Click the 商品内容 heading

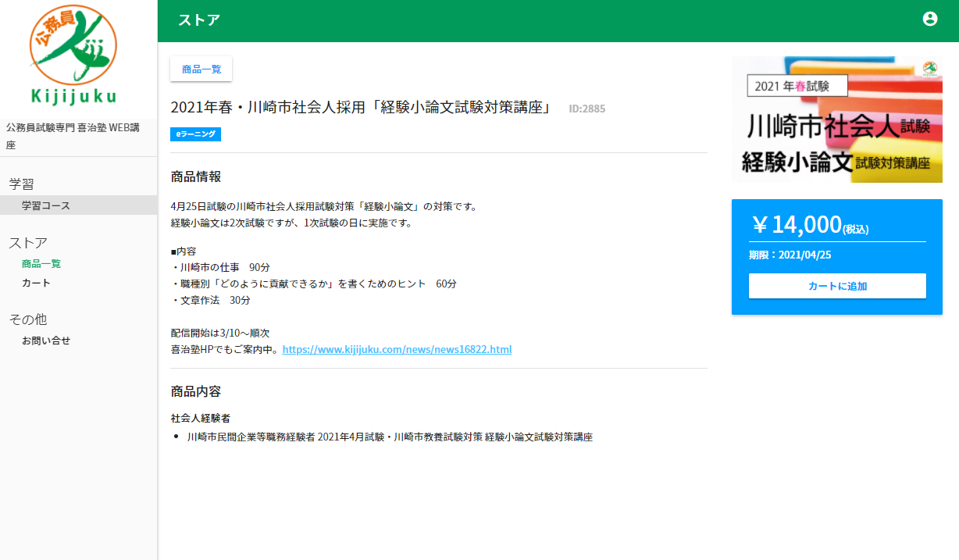pos(196,391)
